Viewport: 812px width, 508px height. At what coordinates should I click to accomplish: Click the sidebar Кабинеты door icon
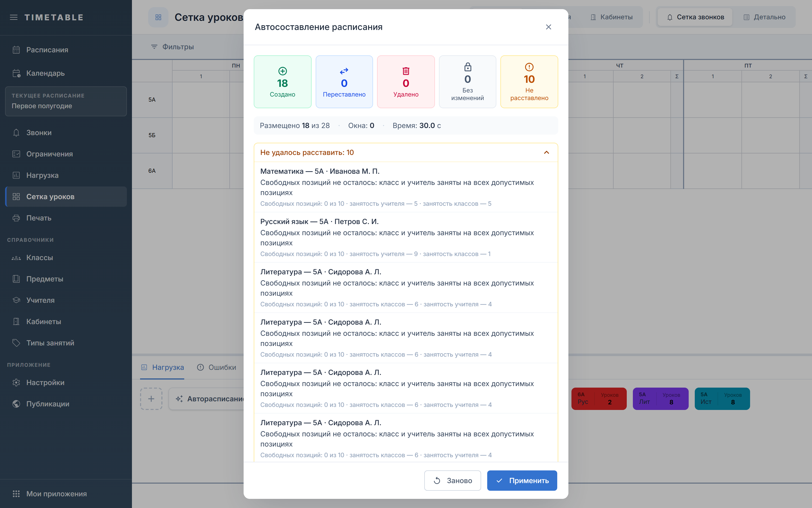pyautogui.click(x=16, y=322)
